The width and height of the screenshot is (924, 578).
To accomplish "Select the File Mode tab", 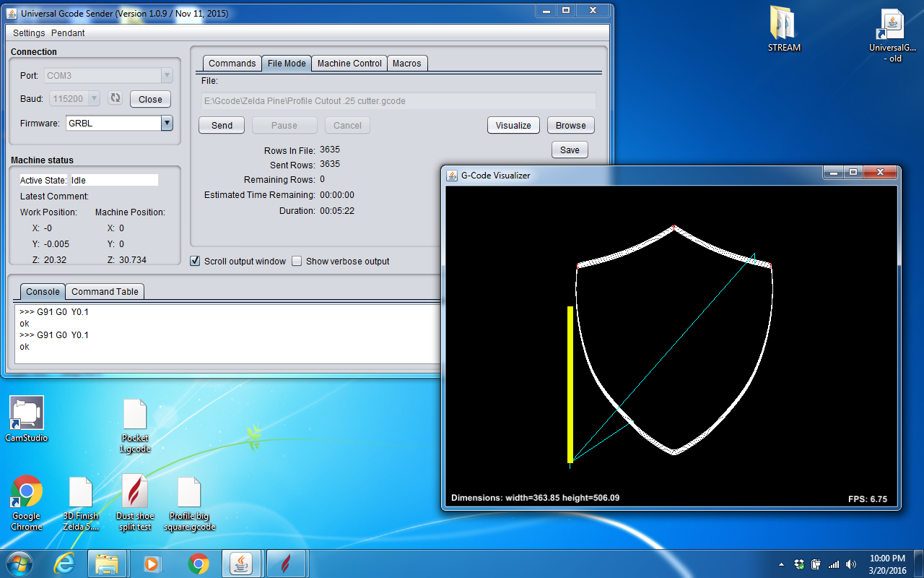I will point(287,64).
